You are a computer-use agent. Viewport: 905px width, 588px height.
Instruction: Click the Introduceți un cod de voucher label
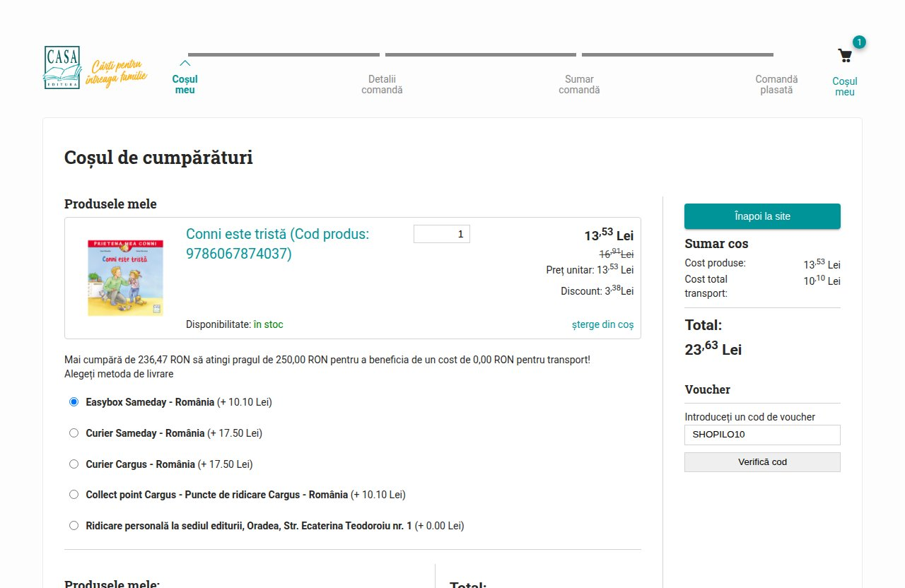click(750, 417)
